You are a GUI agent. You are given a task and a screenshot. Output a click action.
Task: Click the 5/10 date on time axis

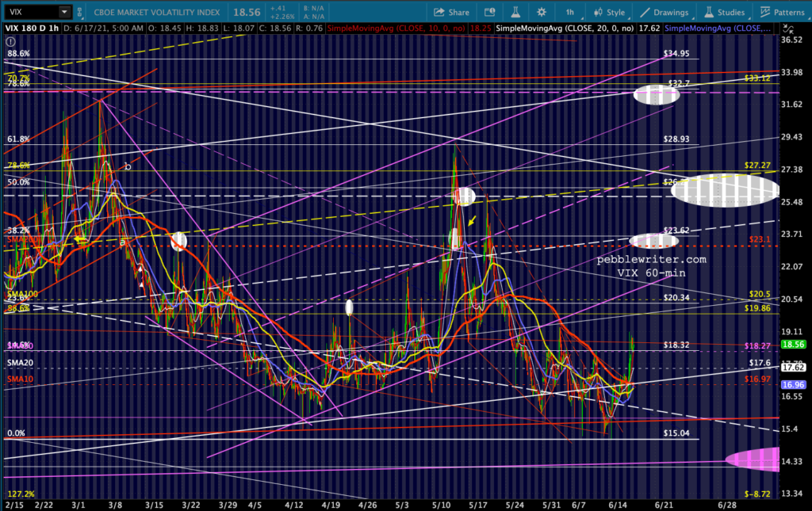tap(441, 505)
